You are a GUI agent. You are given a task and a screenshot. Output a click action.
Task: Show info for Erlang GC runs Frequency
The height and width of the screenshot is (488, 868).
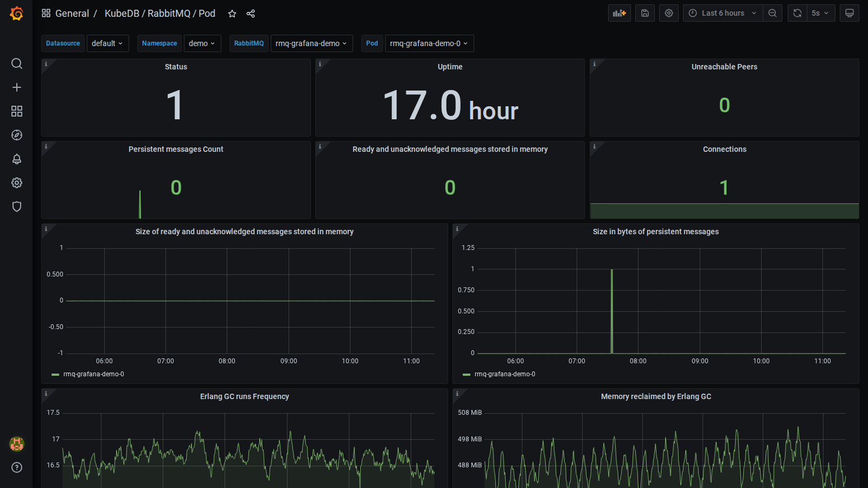tap(46, 394)
